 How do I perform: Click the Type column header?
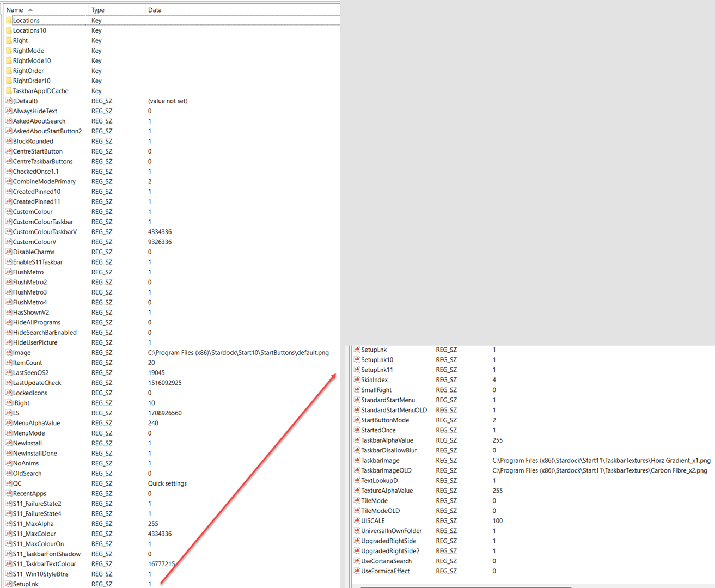coord(117,10)
